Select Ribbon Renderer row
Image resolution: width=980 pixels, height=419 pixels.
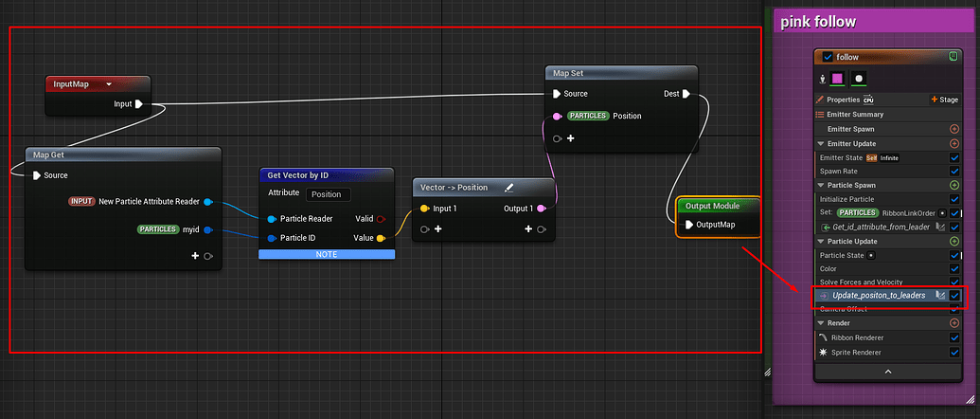click(887, 337)
